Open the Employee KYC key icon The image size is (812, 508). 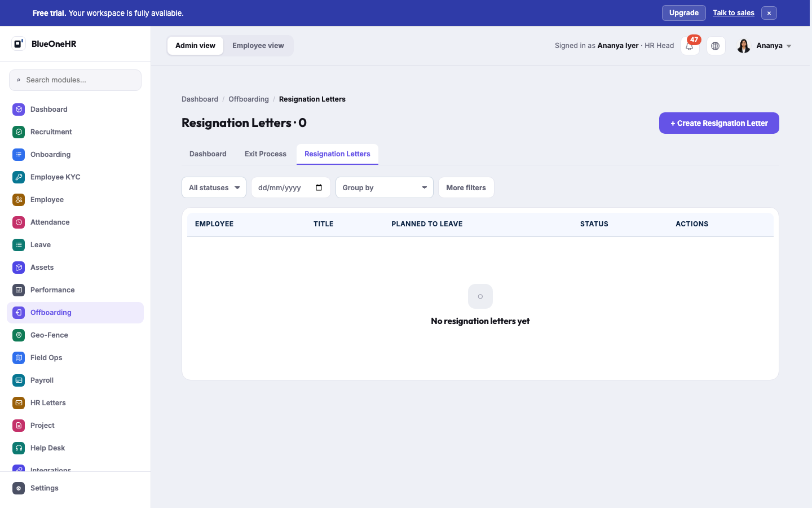19,177
